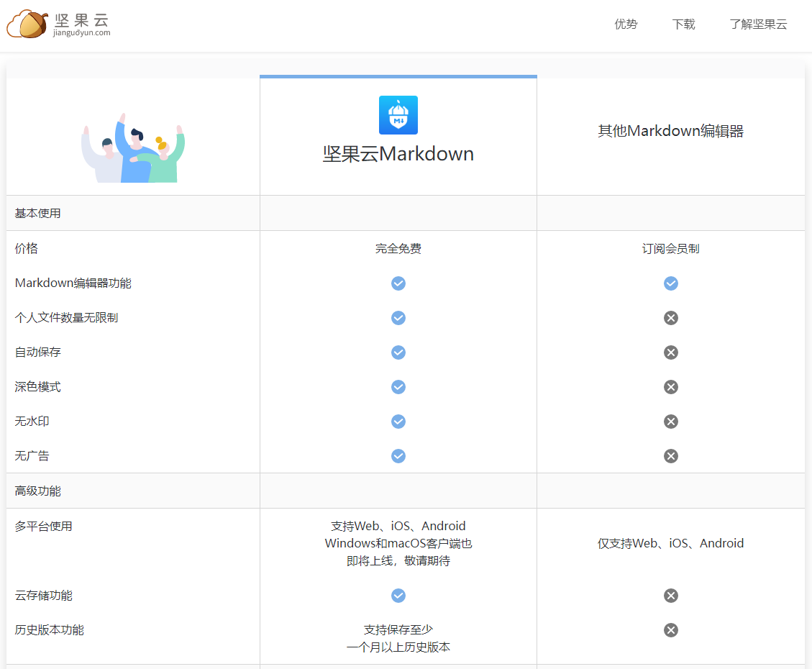Click the blue checkmark for 自动保存
Screen dimensions: 812x669
tap(398, 352)
